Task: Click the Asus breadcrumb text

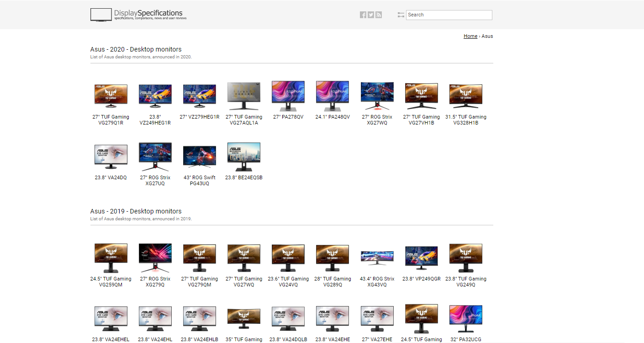Action: coord(487,36)
